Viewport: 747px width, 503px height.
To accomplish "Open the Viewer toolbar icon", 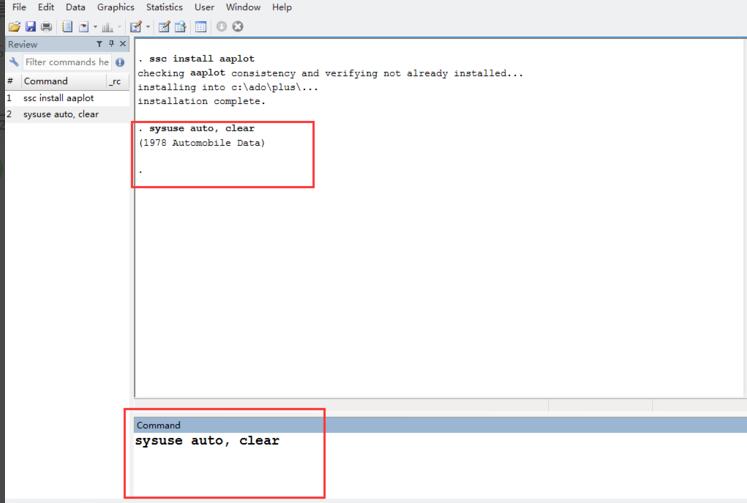I will coord(84,27).
